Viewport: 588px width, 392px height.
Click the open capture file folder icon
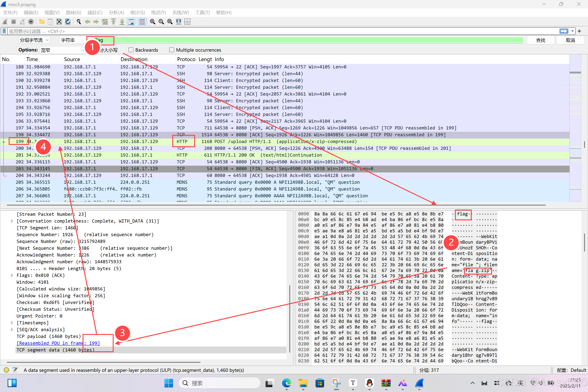42,22
